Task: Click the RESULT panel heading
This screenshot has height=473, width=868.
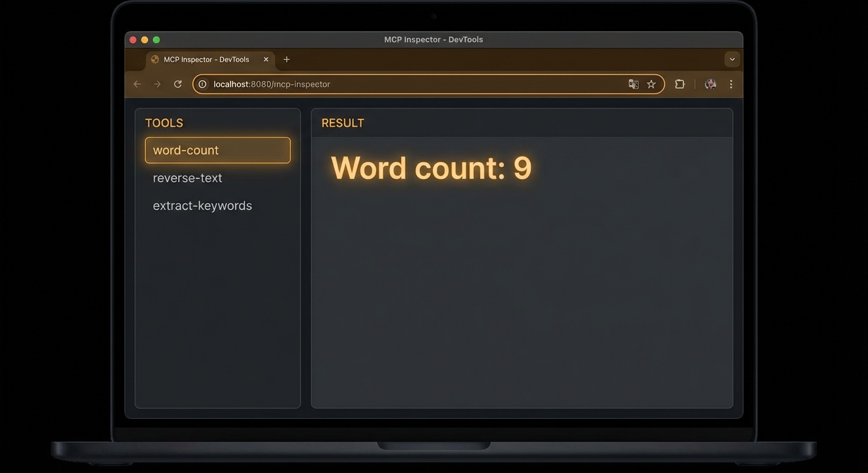Action: tap(342, 123)
